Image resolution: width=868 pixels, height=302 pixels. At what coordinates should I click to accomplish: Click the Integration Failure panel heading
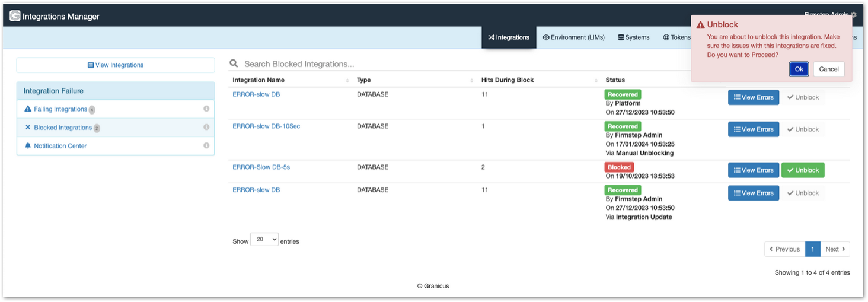point(116,91)
